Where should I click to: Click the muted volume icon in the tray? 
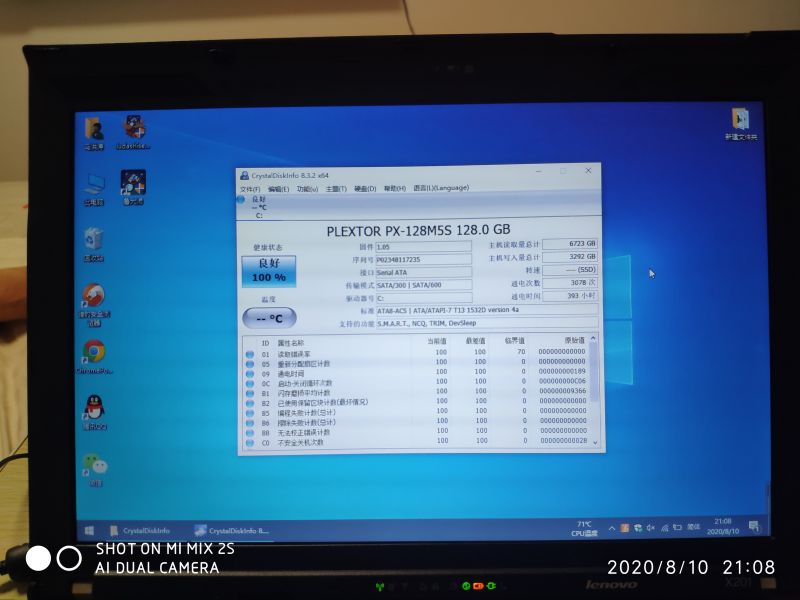point(651,528)
